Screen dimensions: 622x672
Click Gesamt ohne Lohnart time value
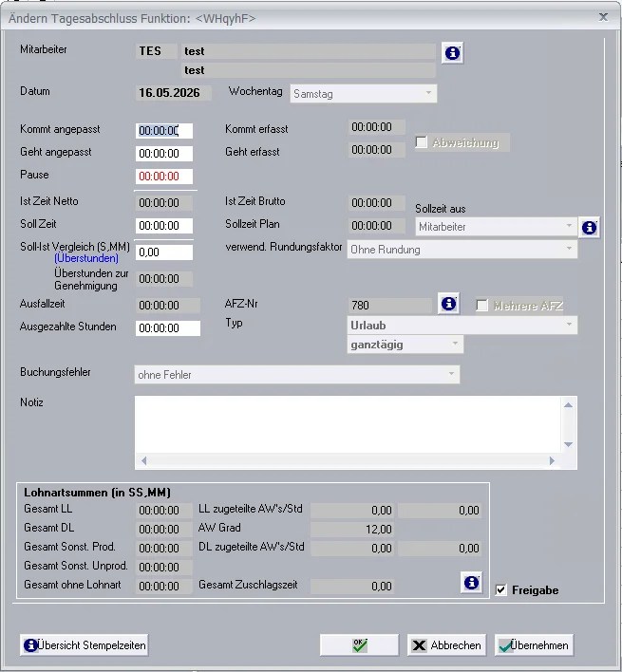pyautogui.click(x=164, y=586)
